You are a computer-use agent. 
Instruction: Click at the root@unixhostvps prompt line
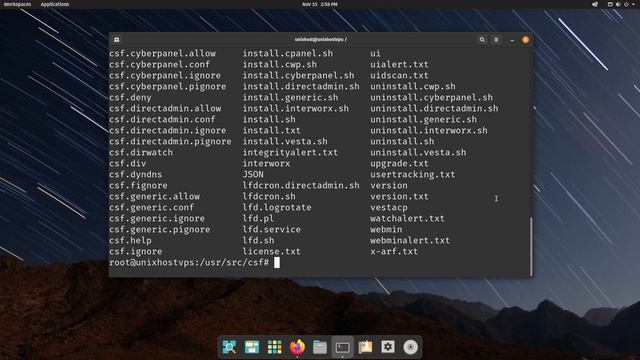(189, 262)
